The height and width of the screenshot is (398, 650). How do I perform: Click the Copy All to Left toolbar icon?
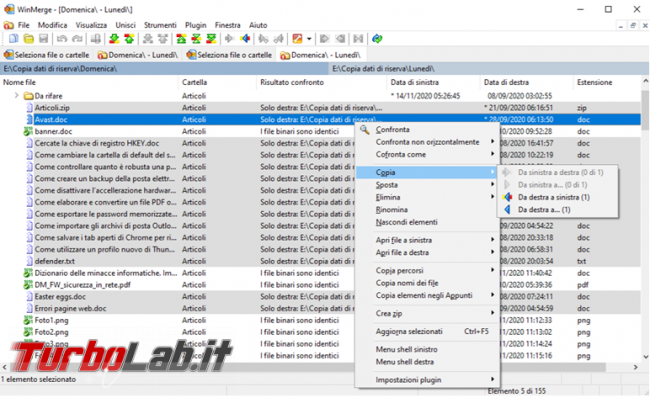click(x=340, y=39)
